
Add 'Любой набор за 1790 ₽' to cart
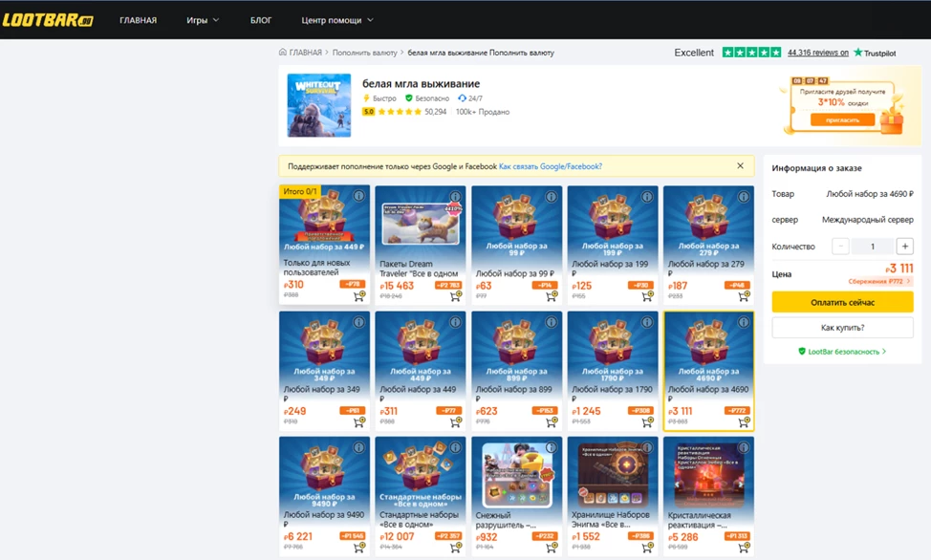coord(647,421)
